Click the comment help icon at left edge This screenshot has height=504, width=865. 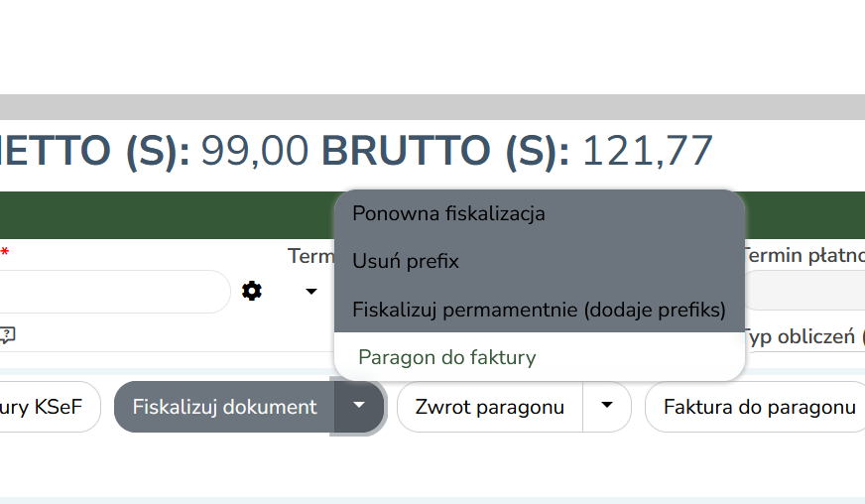click(x=6, y=335)
